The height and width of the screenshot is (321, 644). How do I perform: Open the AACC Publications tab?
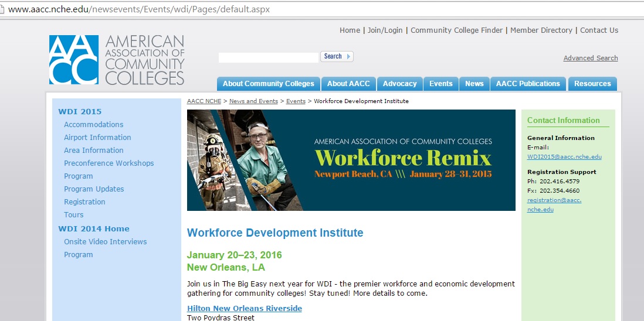pos(528,84)
